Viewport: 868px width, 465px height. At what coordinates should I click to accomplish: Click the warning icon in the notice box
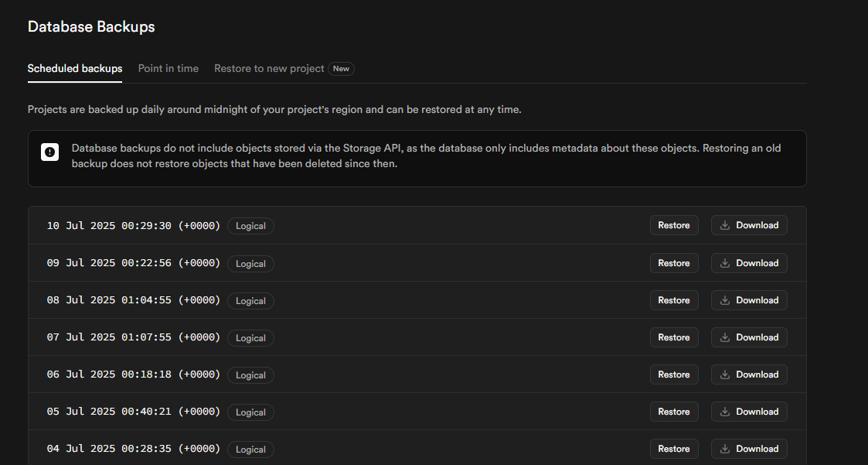pyautogui.click(x=50, y=152)
